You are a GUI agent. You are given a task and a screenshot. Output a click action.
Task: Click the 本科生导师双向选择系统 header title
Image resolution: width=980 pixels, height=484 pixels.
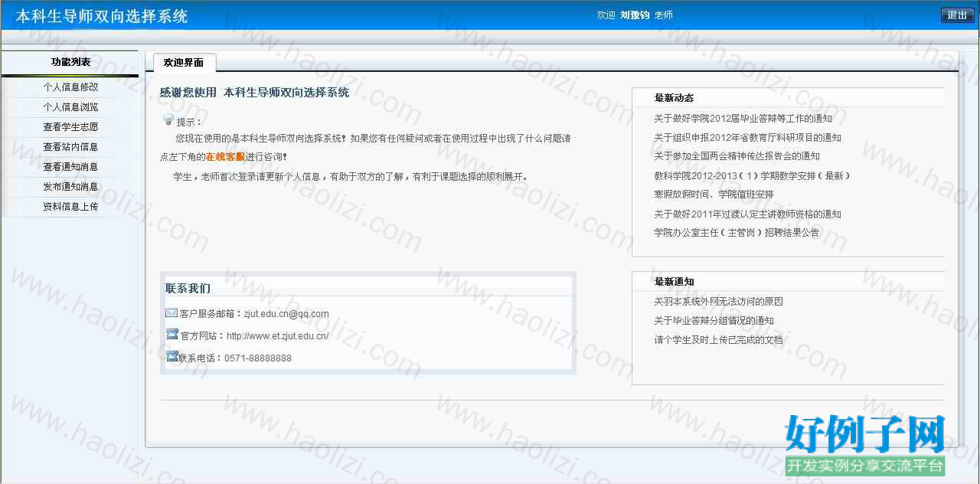click(x=102, y=16)
